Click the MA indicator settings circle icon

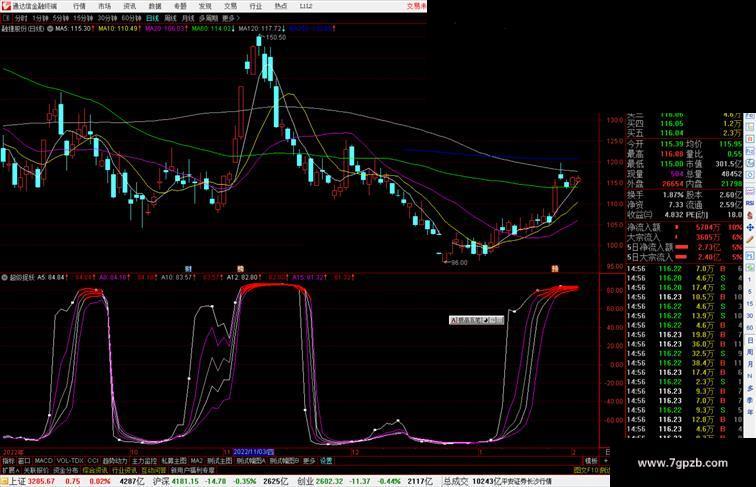point(50,29)
